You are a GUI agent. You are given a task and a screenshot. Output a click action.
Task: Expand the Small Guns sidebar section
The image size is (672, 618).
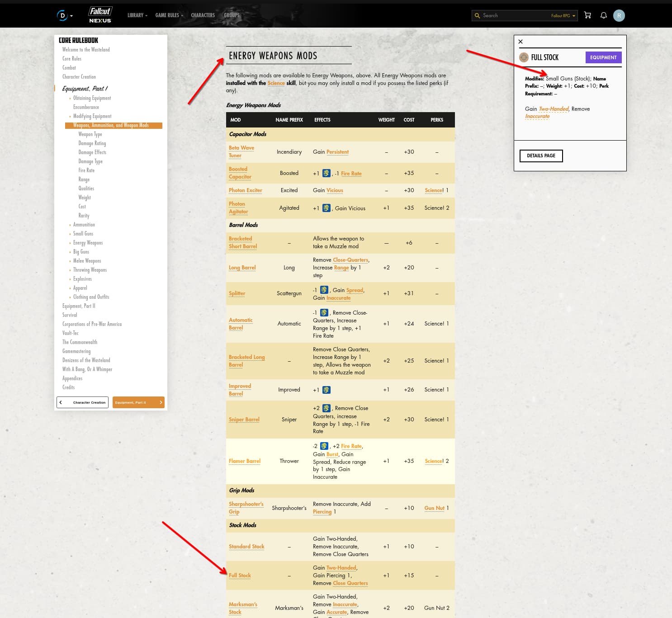click(x=70, y=234)
